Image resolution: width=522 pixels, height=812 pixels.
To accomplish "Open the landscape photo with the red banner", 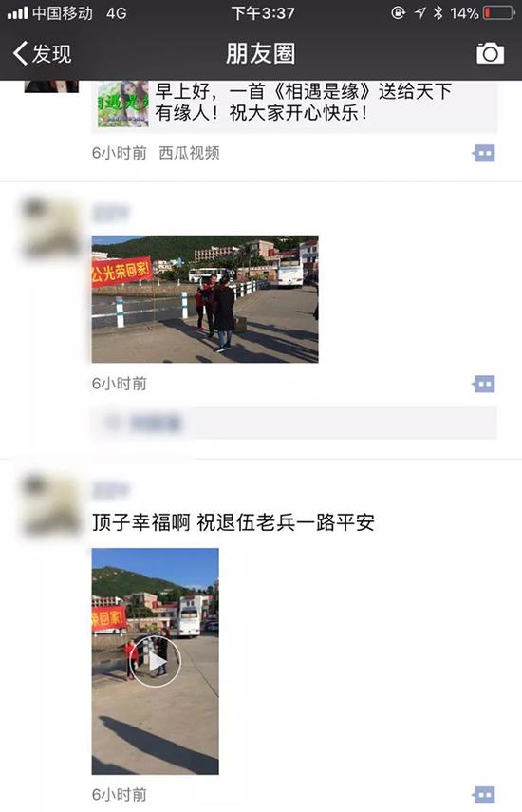I will pyautogui.click(x=205, y=299).
